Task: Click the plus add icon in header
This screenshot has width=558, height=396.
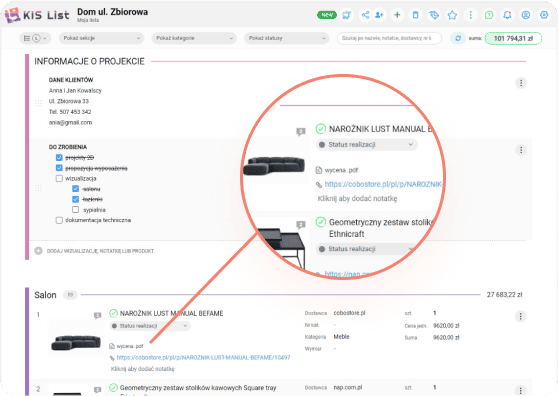Action: click(x=397, y=15)
